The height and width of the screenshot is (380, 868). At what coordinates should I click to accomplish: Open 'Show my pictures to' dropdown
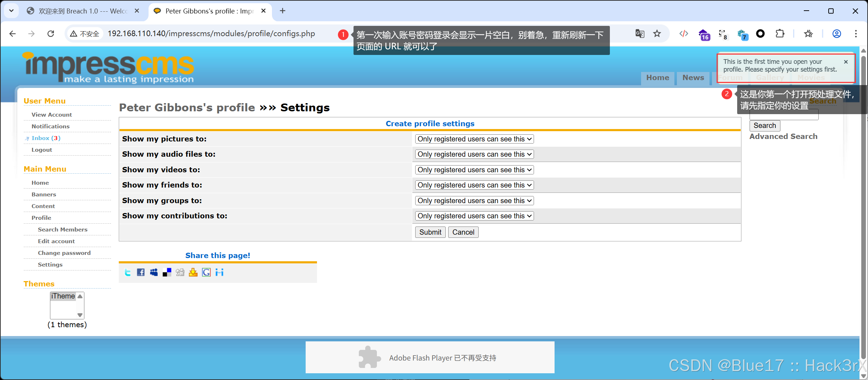click(474, 139)
